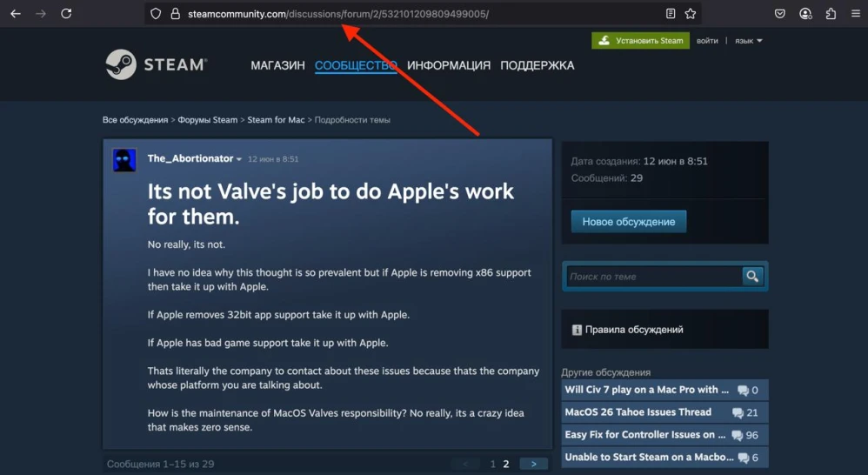Bookmark this page with the star
The image size is (868, 475).
(691, 14)
